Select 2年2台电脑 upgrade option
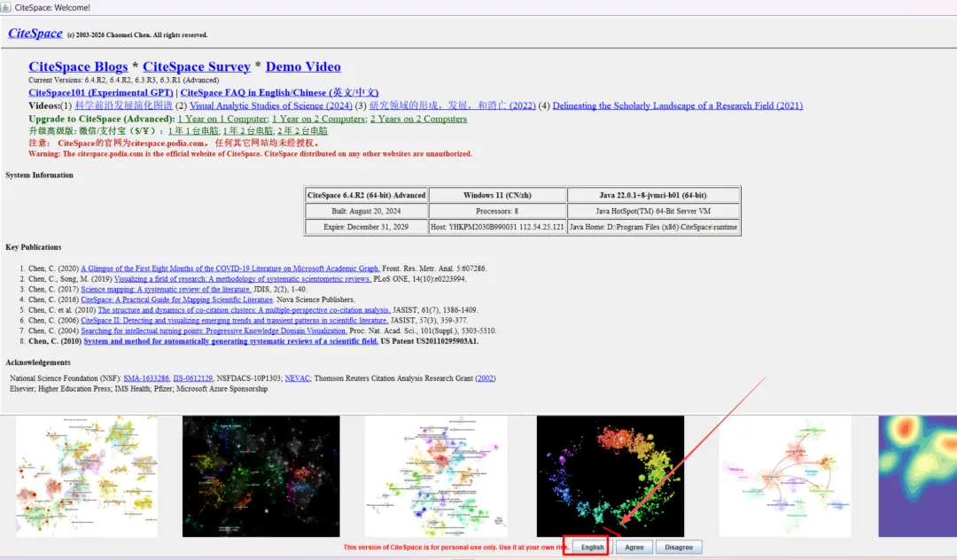Image resolution: width=957 pixels, height=560 pixels. (302, 130)
